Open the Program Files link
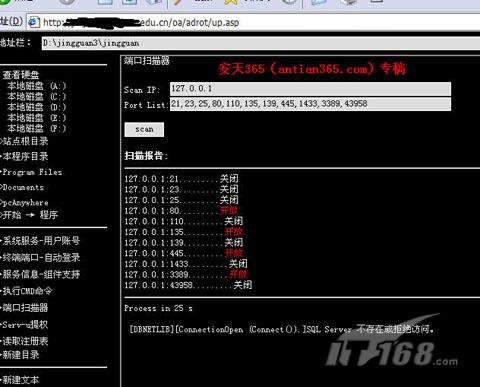Screen dimensions: 480x387 [32, 172]
